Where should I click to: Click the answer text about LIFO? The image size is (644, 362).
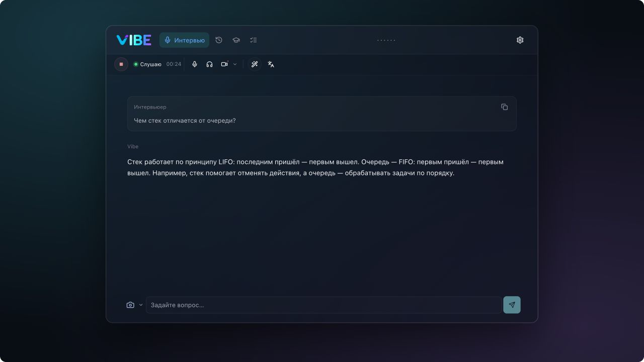[x=315, y=167]
